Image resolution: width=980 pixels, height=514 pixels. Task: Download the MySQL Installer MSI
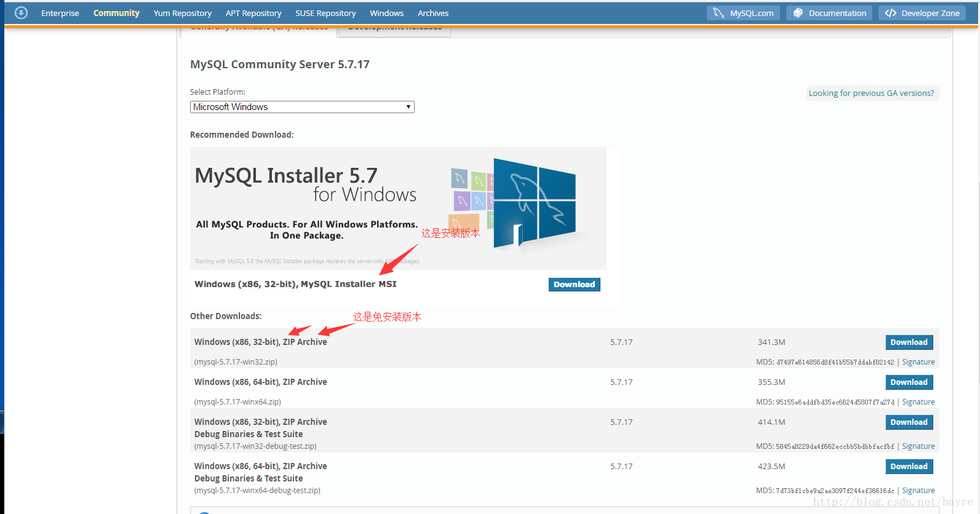tap(574, 284)
